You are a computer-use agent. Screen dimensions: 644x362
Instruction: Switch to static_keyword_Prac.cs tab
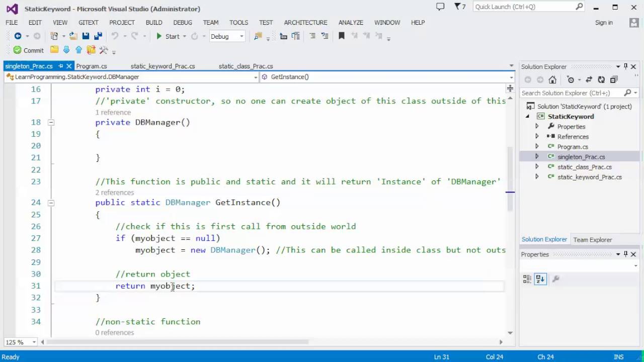163,66
